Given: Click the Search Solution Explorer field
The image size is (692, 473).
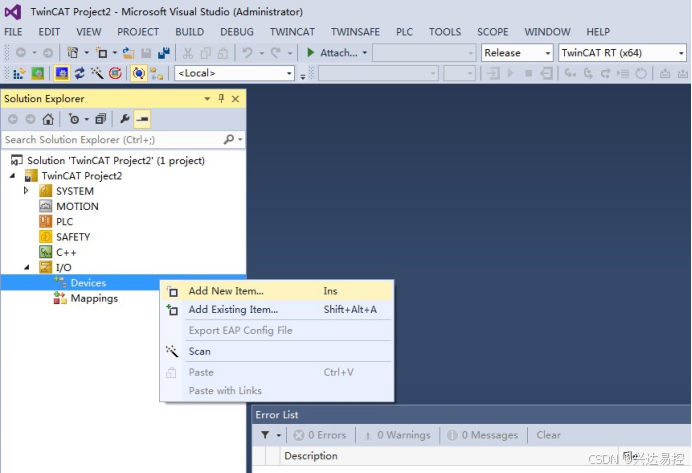Looking at the screenshot, I should (x=113, y=140).
